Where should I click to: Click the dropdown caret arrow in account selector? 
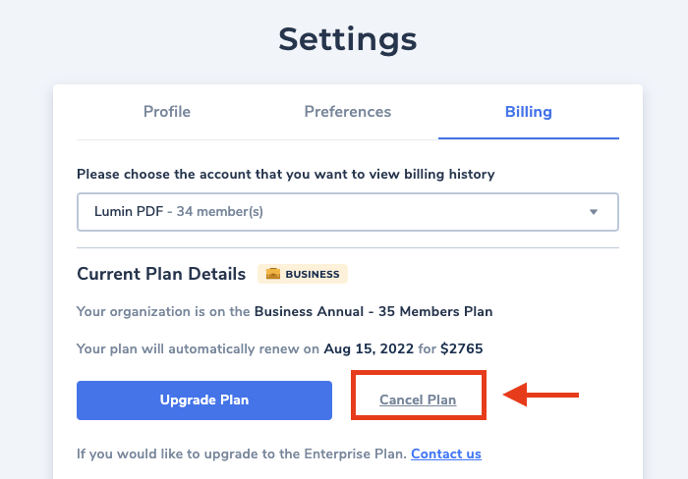pyautogui.click(x=593, y=212)
